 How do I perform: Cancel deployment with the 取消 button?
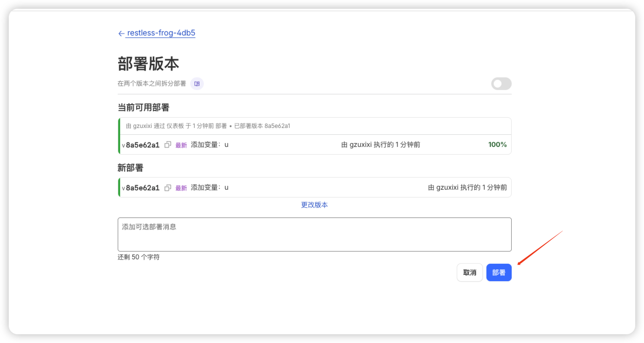469,272
